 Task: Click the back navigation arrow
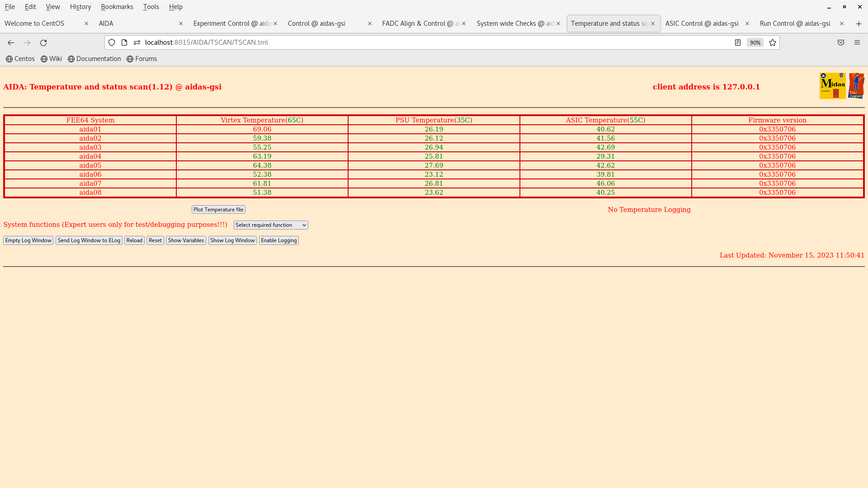click(11, 42)
